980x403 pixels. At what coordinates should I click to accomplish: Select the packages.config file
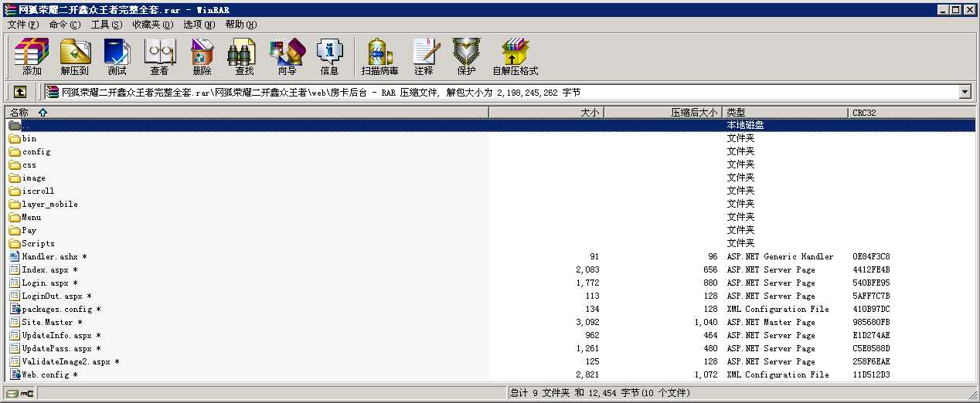(x=491, y=309)
